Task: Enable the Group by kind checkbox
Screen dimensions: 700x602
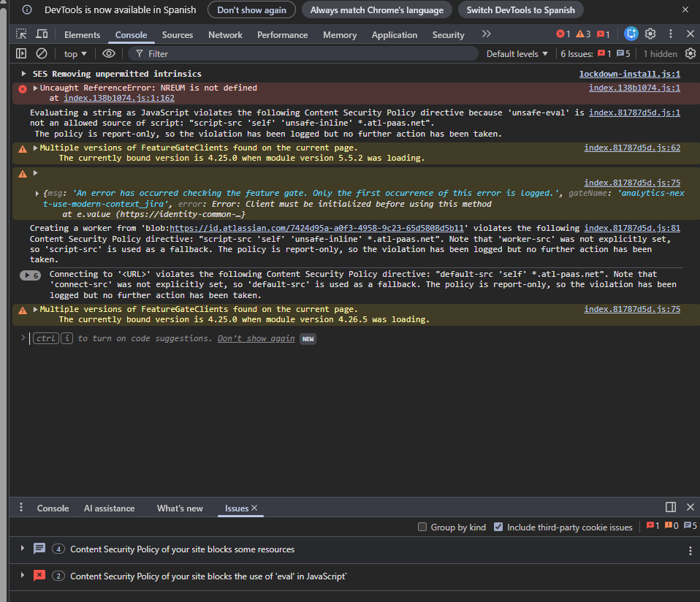Action: click(x=422, y=527)
